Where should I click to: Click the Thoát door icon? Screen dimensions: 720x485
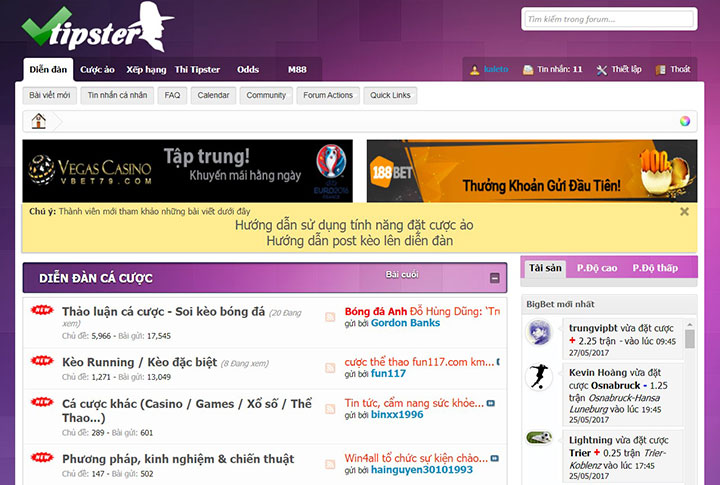[660, 70]
